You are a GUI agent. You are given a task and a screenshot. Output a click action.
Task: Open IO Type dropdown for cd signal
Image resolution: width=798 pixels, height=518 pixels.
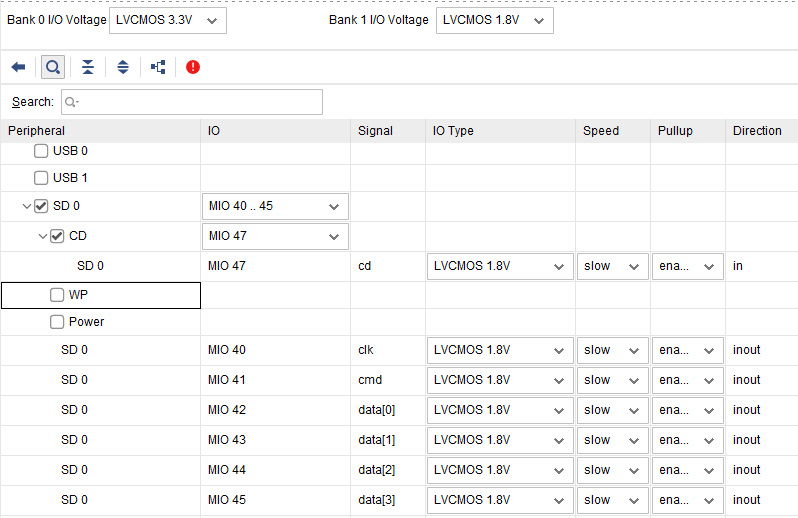pos(500,267)
